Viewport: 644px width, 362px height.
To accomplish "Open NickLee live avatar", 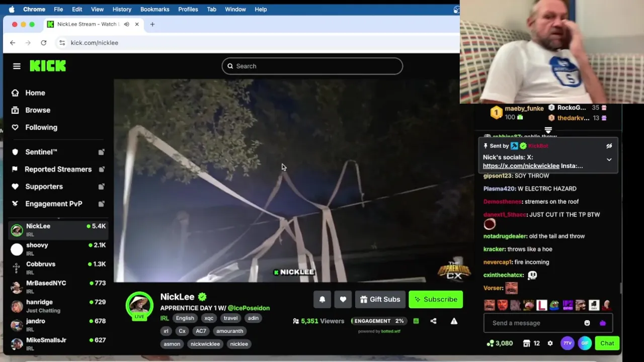I will pyautogui.click(x=139, y=305).
